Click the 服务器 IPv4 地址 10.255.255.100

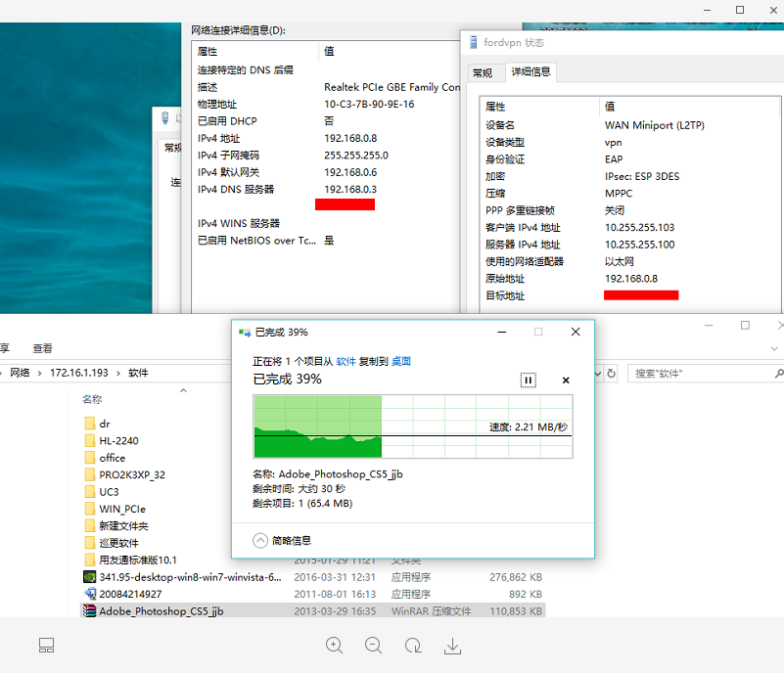pyautogui.click(x=639, y=245)
